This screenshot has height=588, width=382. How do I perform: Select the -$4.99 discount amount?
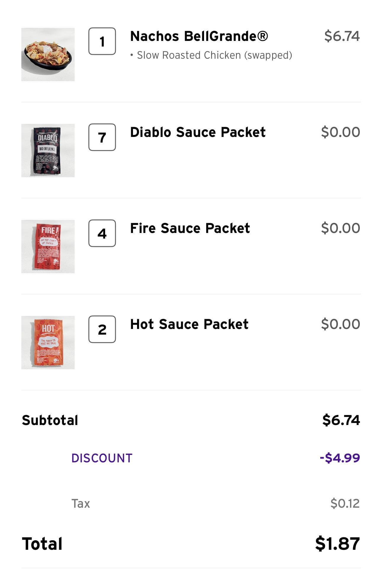click(340, 458)
